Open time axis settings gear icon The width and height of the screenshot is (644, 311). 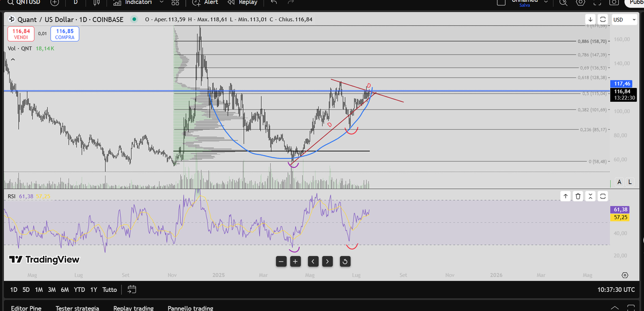click(x=625, y=275)
